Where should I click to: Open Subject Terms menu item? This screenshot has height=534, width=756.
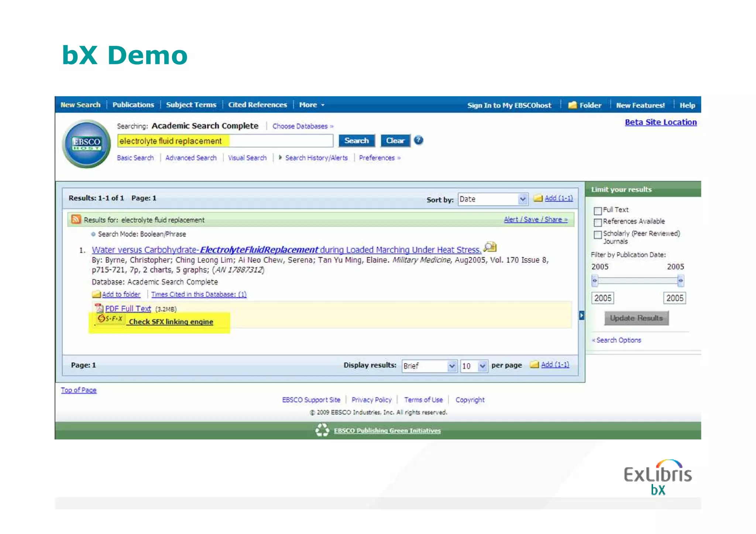point(191,105)
